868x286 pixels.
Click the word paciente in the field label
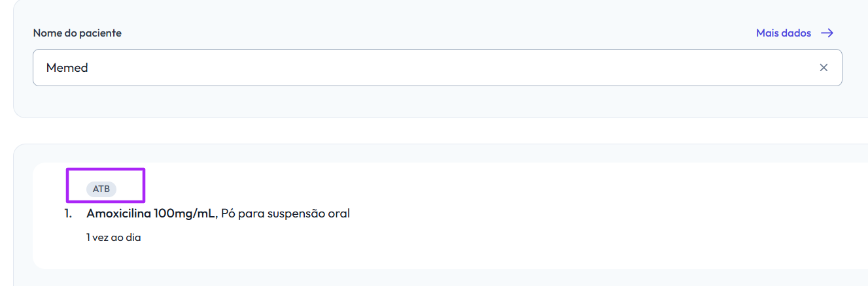(101, 33)
